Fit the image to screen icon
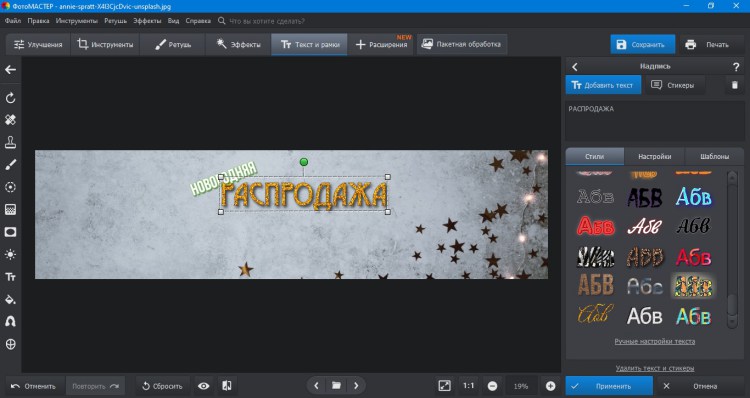Viewport: 750px width, 398px height. point(444,386)
